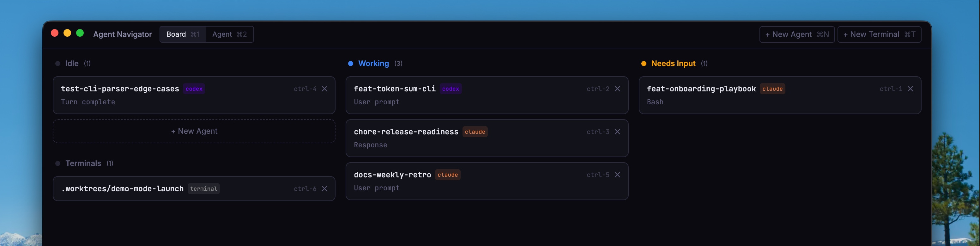
Task: Switch to the Agent tab
Action: [x=229, y=34]
